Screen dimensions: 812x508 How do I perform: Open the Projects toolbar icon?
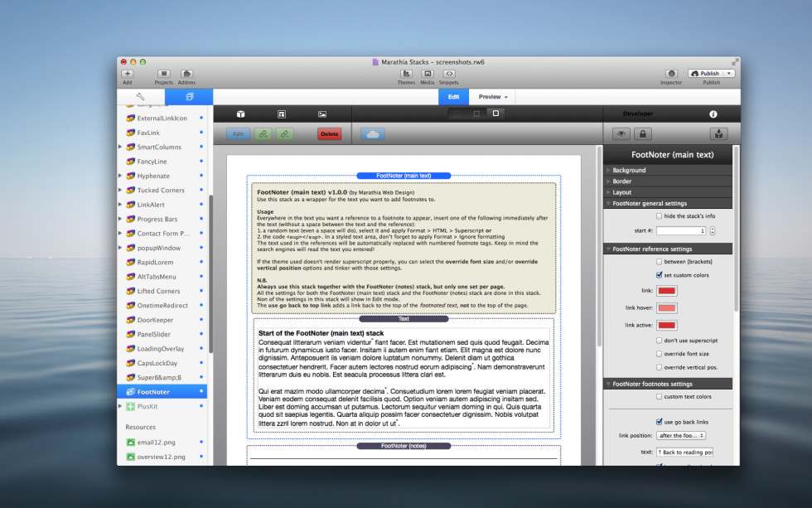164,74
